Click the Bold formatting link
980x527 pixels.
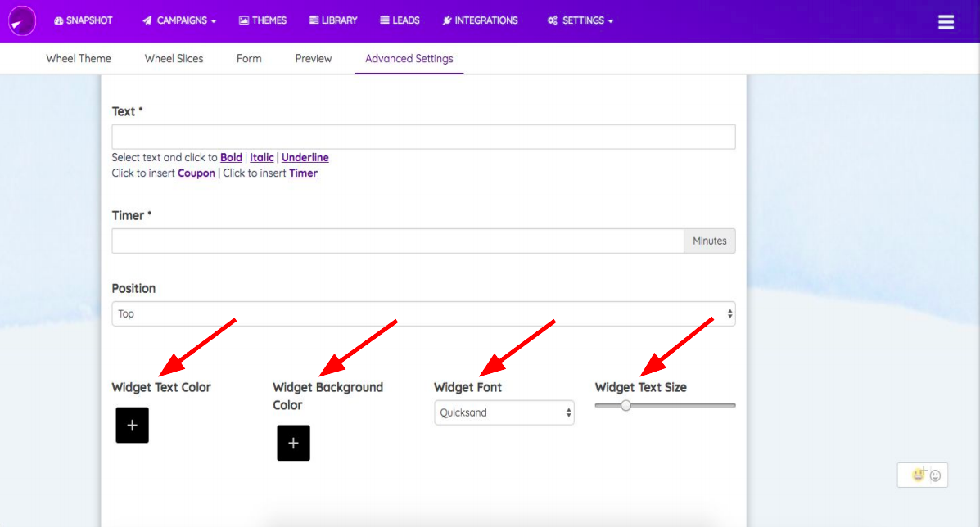pyautogui.click(x=231, y=157)
